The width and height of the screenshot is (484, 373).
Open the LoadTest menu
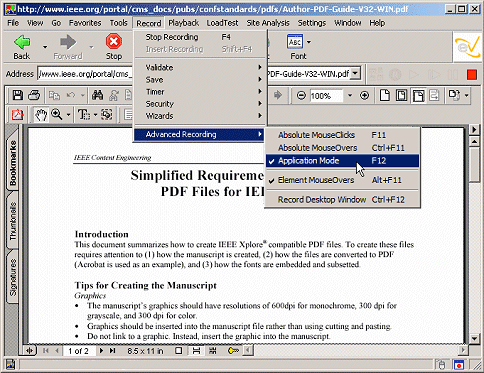(x=222, y=23)
